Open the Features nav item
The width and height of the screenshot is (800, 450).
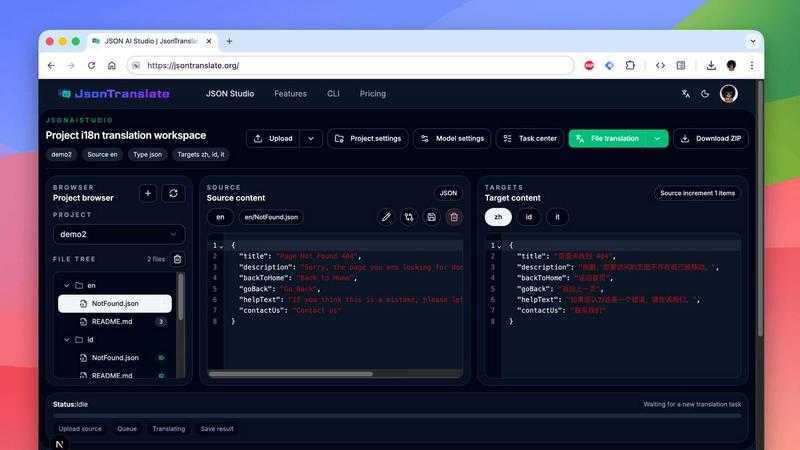(x=290, y=94)
